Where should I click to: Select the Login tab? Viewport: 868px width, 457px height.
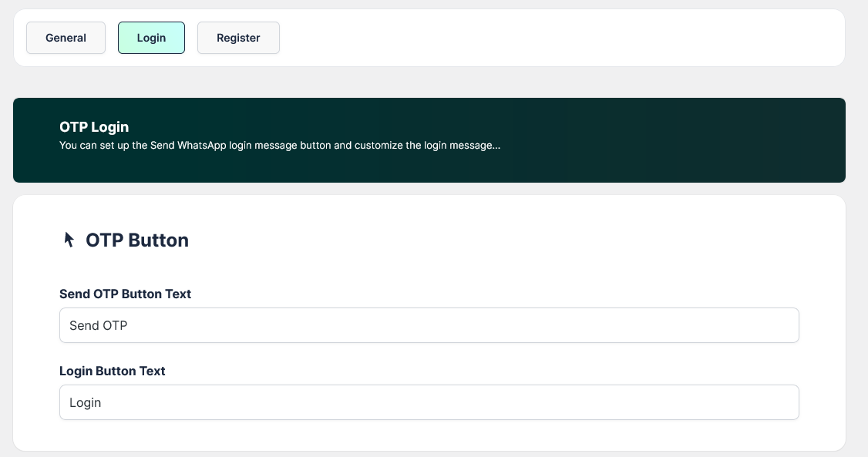point(151,38)
